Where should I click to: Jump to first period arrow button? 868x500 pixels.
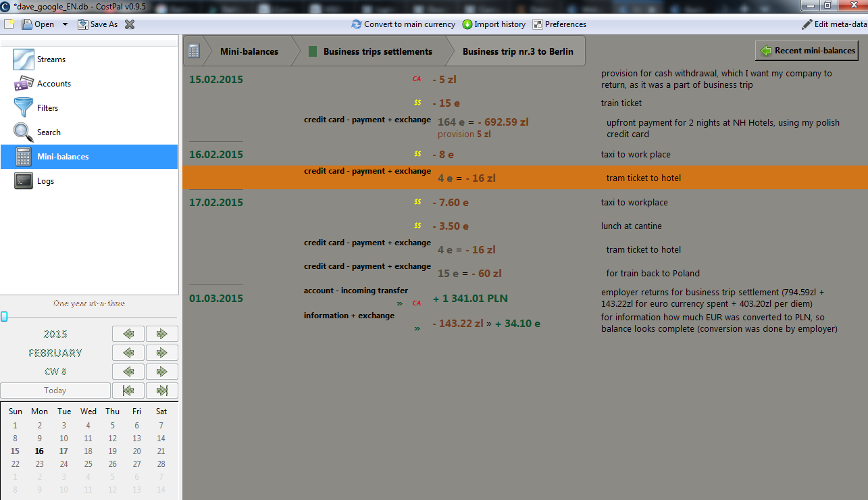[x=128, y=391]
